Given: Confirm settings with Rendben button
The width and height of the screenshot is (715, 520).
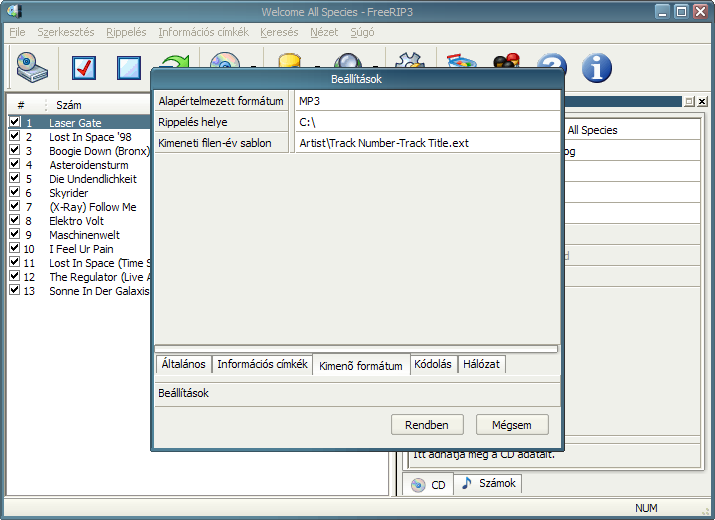Looking at the screenshot, I should coord(427,425).
